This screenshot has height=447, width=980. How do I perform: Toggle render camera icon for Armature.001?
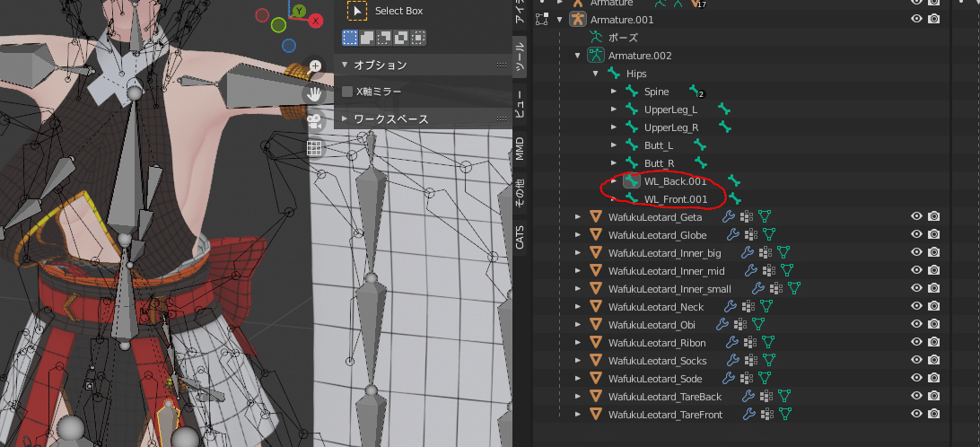(x=933, y=20)
